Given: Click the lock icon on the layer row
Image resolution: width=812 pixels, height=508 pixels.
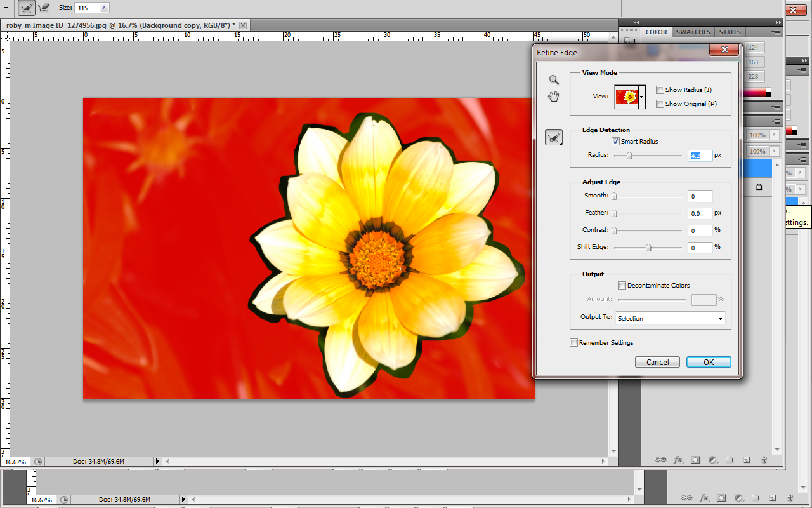Looking at the screenshot, I should coord(759,187).
